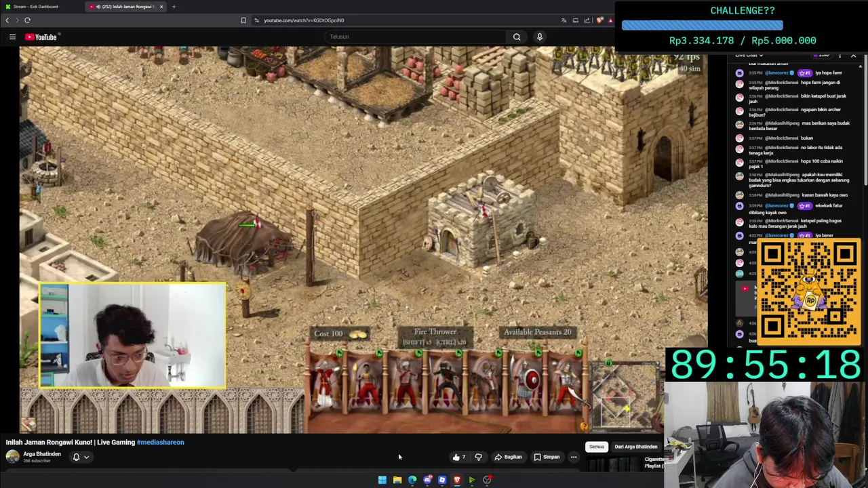Expand the Live chat mode dropdown
Screen dimensions: 868x488
(749, 55)
